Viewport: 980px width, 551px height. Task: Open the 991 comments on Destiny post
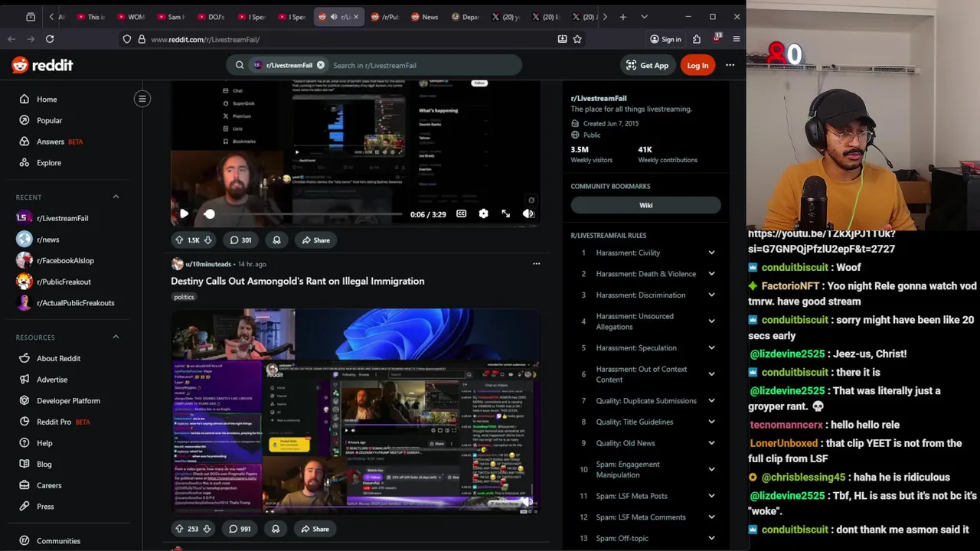(x=240, y=529)
